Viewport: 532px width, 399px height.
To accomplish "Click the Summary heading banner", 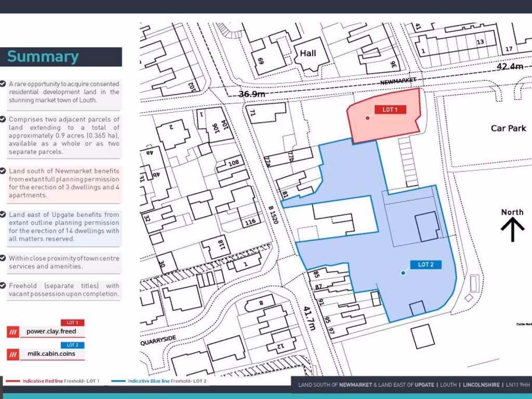I will point(61,57).
